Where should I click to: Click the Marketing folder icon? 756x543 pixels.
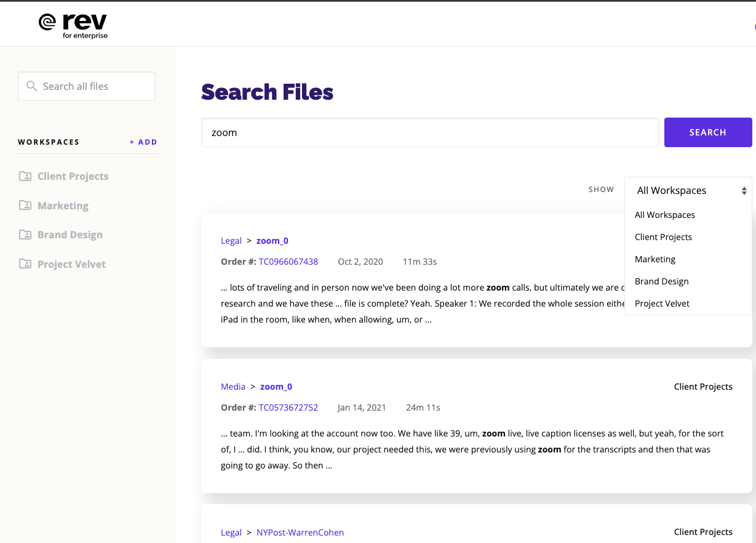click(25, 206)
